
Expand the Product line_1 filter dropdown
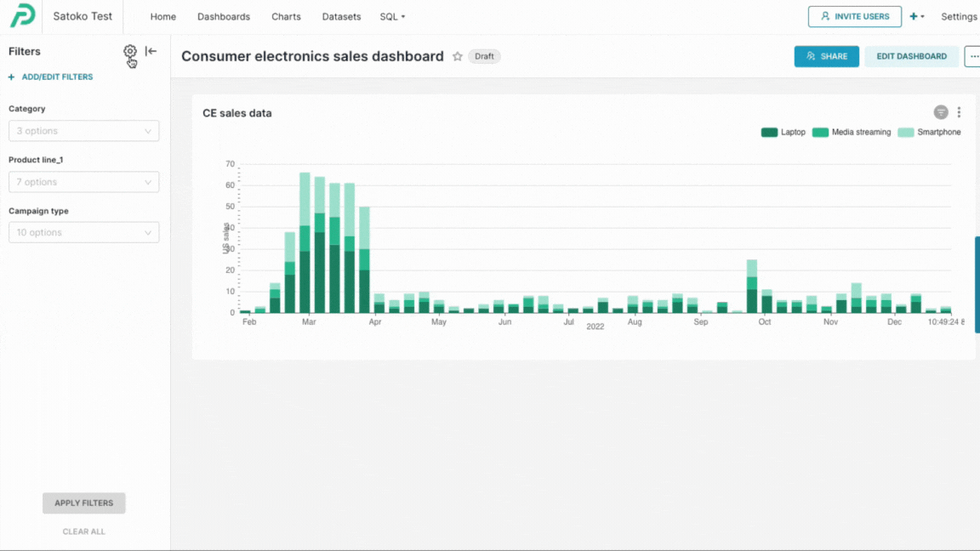click(83, 182)
